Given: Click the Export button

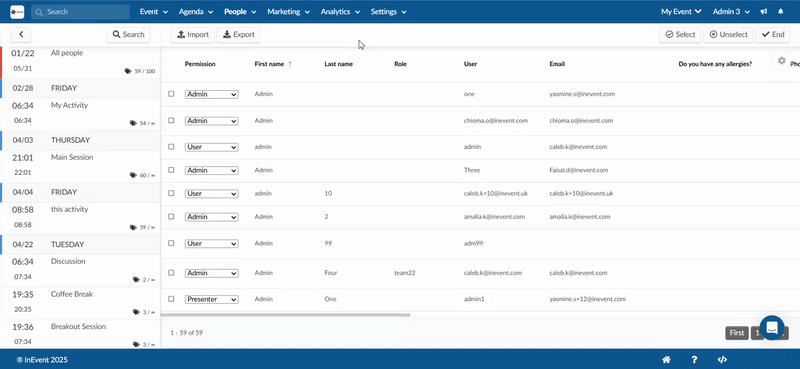Looking at the screenshot, I should (x=239, y=35).
